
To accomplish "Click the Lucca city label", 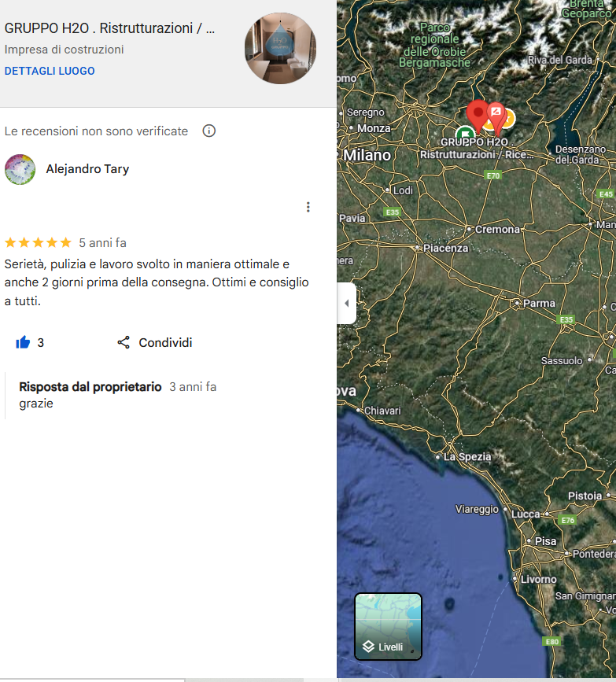I will click(526, 514).
